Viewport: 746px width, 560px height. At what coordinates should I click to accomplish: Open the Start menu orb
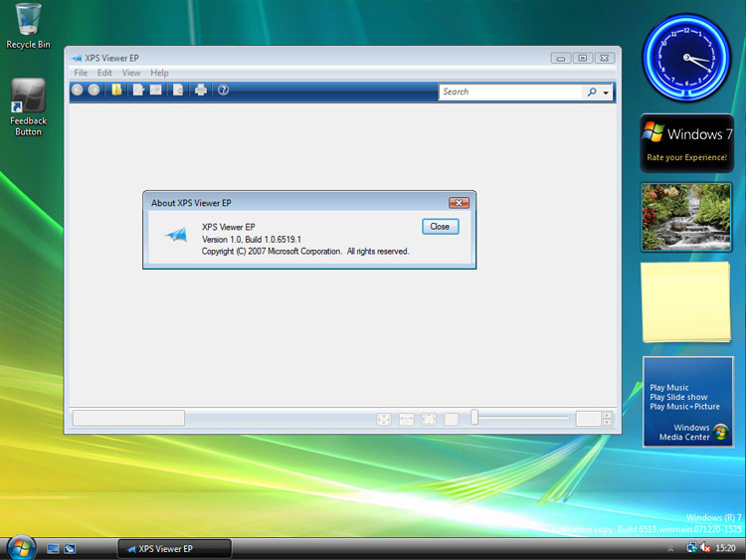[x=21, y=548]
